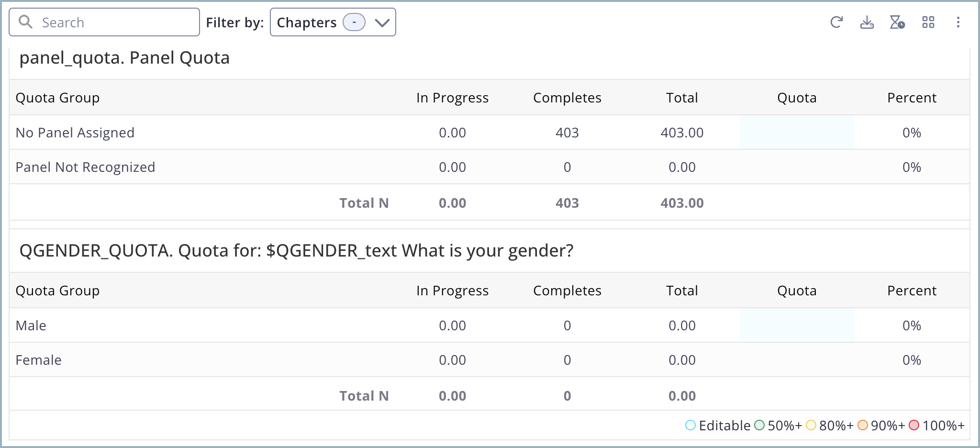The width and height of the screenshot is (980, 448).
Task: Click Completes column header in Panel Quota table
Action: pos(567,98)
